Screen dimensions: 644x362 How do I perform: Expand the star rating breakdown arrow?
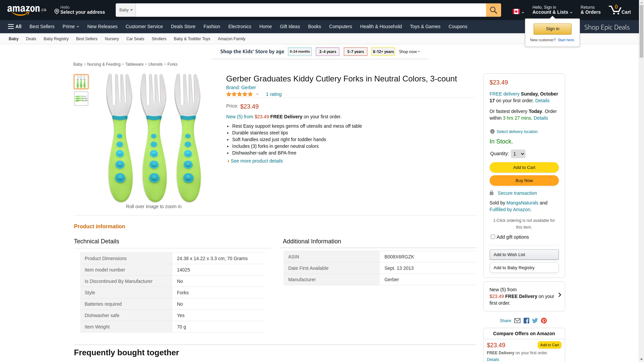point(257,95)
